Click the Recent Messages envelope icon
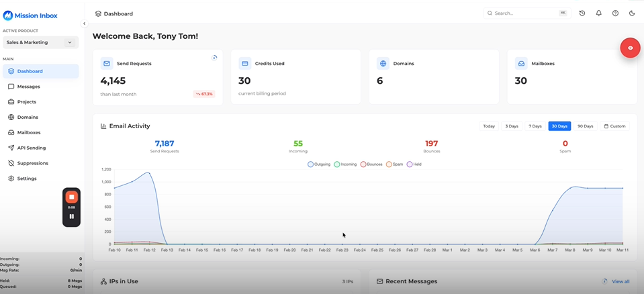The width and height of the screenshot is (644, 294). 380,281
